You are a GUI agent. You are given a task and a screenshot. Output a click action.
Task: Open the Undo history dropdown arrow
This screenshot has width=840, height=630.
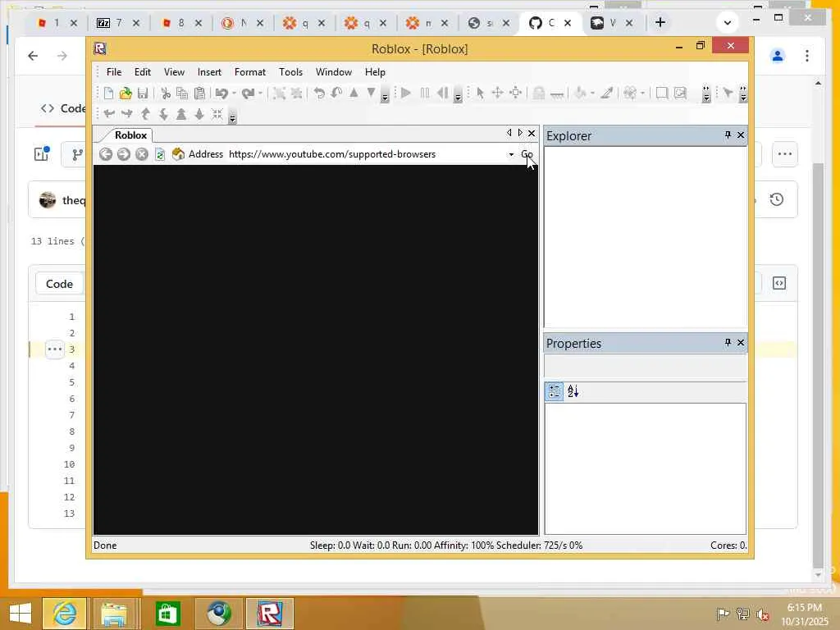pyautogui.click(x=234, y=94)
